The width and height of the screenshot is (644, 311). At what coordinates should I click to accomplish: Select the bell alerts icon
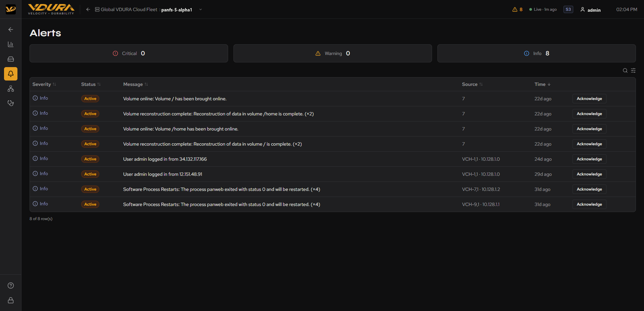[x=11, y=74]
